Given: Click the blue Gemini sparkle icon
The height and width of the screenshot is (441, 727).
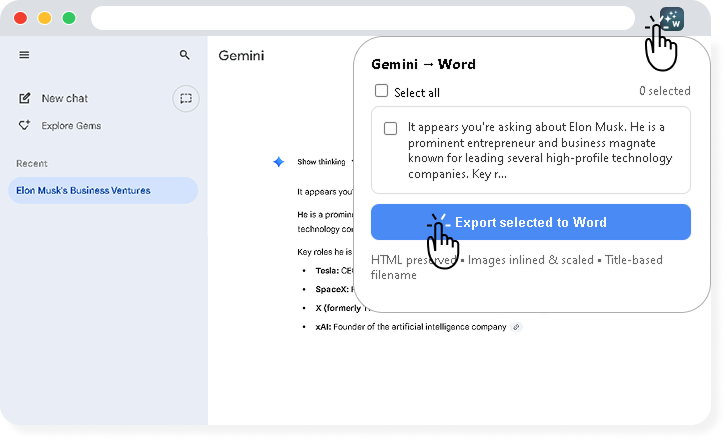Looking at the screenshot, I should [279, 162].
